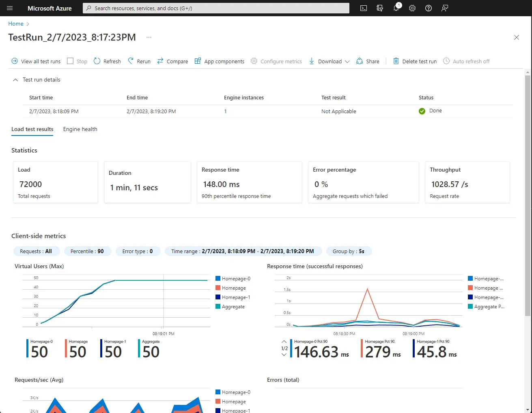Open Directories and subscriptions filter icon
Screen dimensions: 532x413
coord(380,8)
